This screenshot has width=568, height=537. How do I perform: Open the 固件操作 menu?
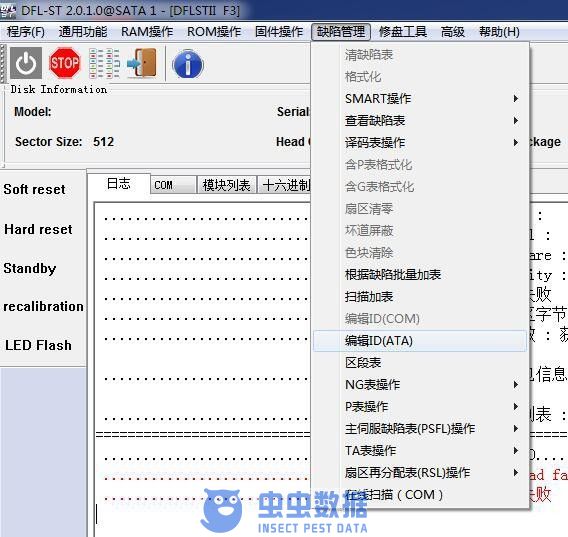pyautogui.click(x=279, y=32)
